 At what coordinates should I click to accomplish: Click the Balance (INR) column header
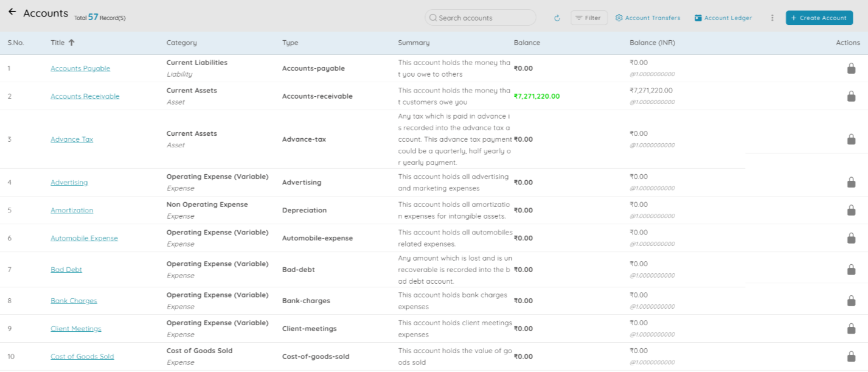[x=652, y=43]
